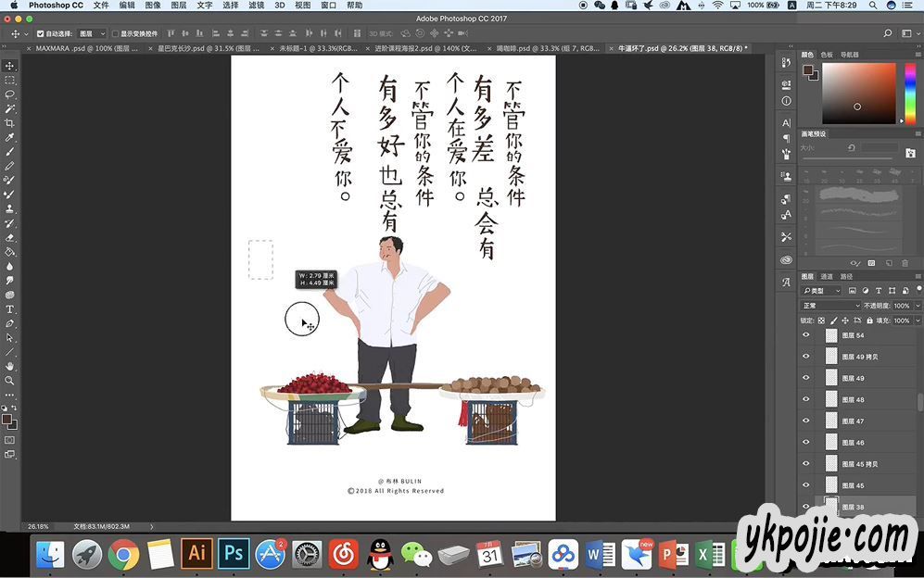Open the 正常 blend mode dropdown
Screen dimensions: 924x578
click(x=830, y=306)
